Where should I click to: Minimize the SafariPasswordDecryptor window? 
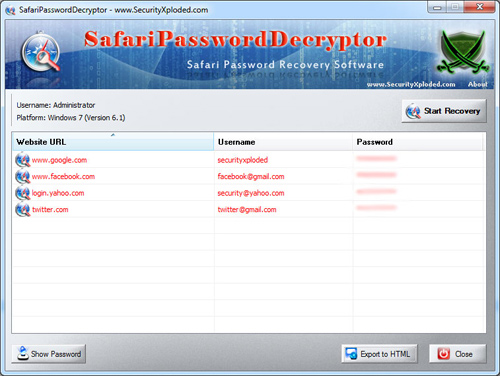(438, 7)
